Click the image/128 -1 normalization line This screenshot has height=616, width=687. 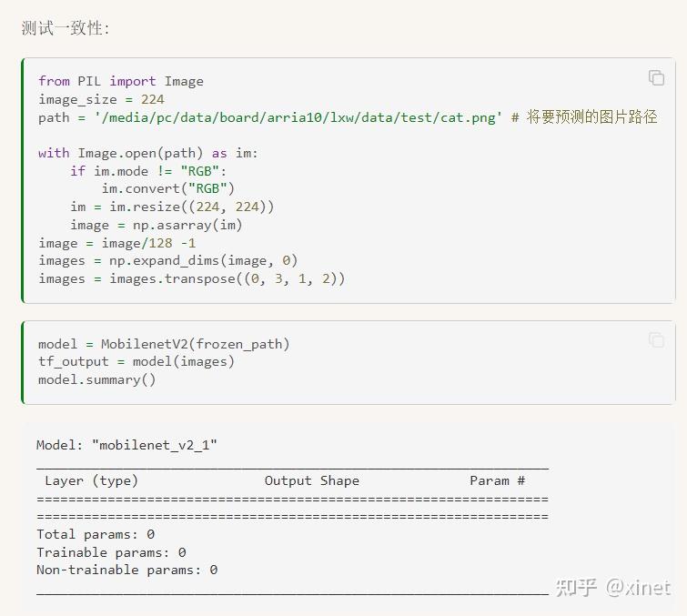click(x=117, y=243)
